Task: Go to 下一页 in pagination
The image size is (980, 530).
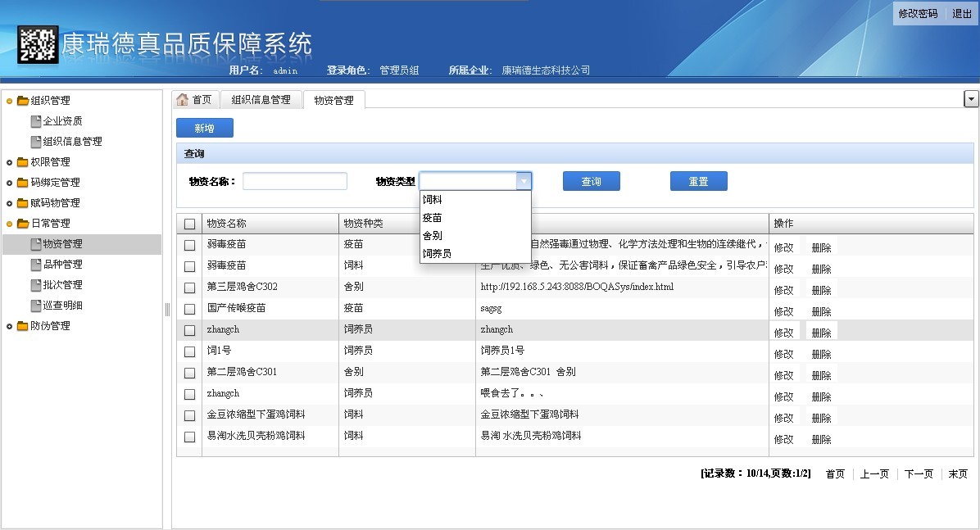Action: coord(919,474)
